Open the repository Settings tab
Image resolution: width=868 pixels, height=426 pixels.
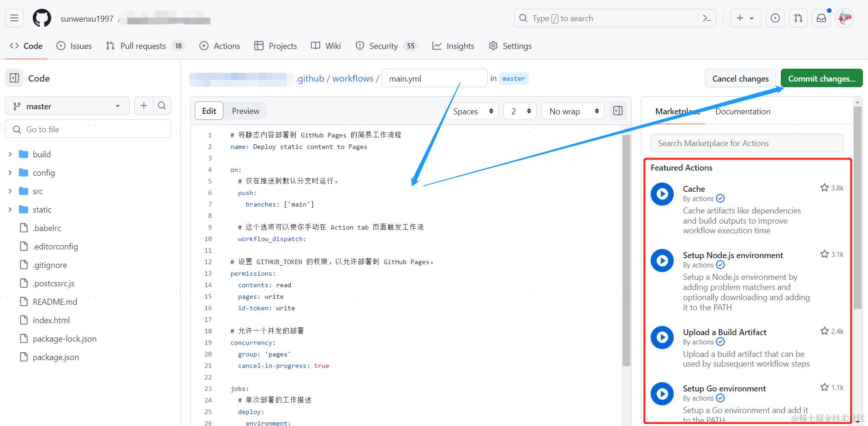coord(510,46)
